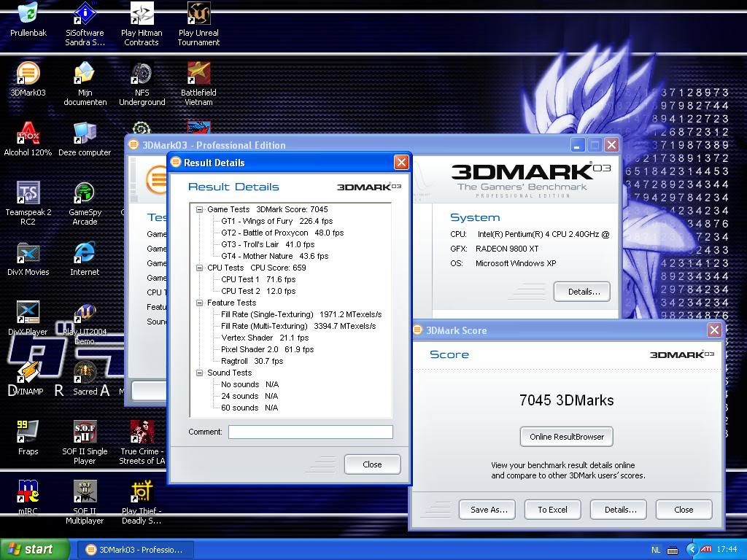Open Alcohol 120% desktop icon
Image resolution: width=747 pixels, height=560 pixels.
click(28, 139)
